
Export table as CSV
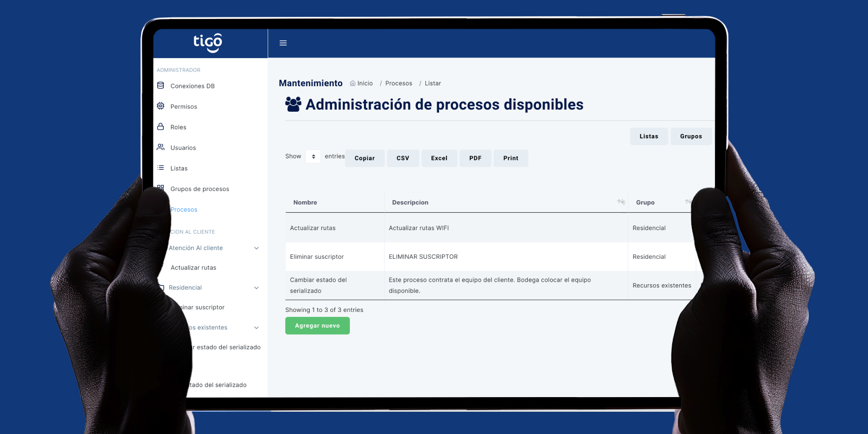403,158
